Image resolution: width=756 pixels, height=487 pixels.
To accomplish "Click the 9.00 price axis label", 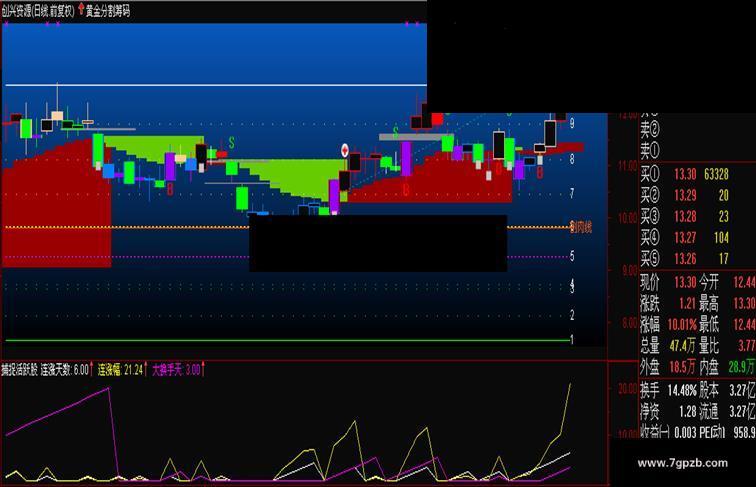I will tap(630, 271).
